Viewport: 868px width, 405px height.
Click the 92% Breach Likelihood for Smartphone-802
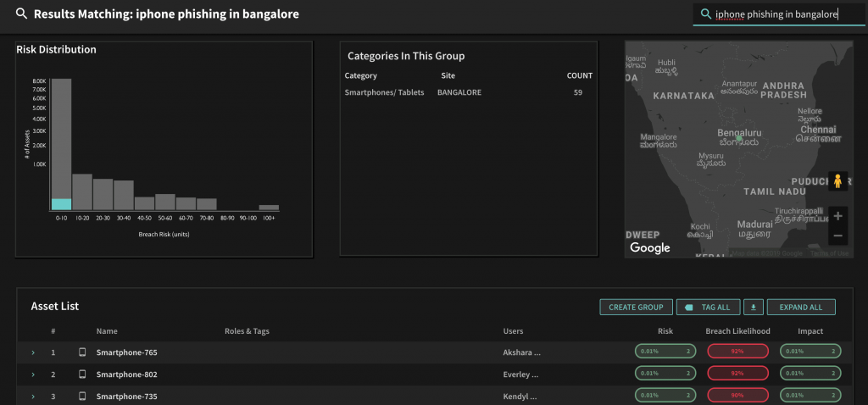(x=738, y=374)
